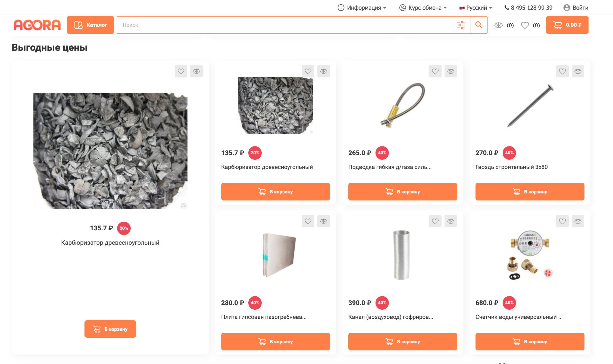This screenshot has width=613, height=364.
Task: Open the Каталог menu
Action: pos(90,25)
